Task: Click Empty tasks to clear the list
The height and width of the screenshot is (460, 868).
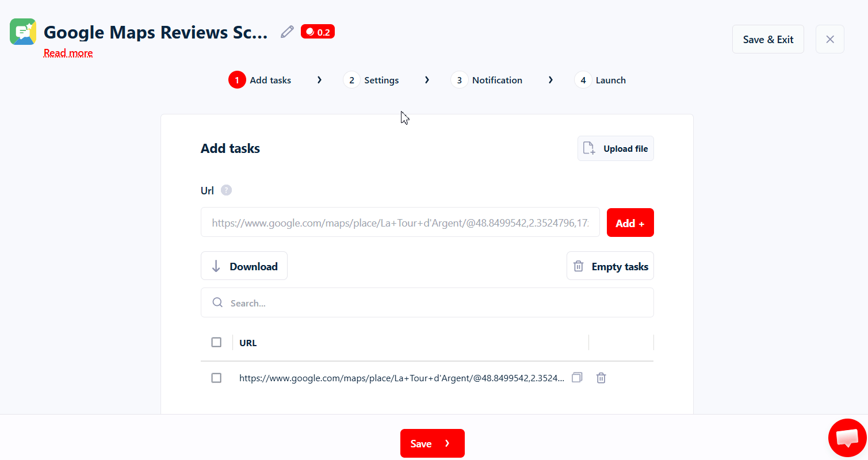Action: click(x=610, y=266)
